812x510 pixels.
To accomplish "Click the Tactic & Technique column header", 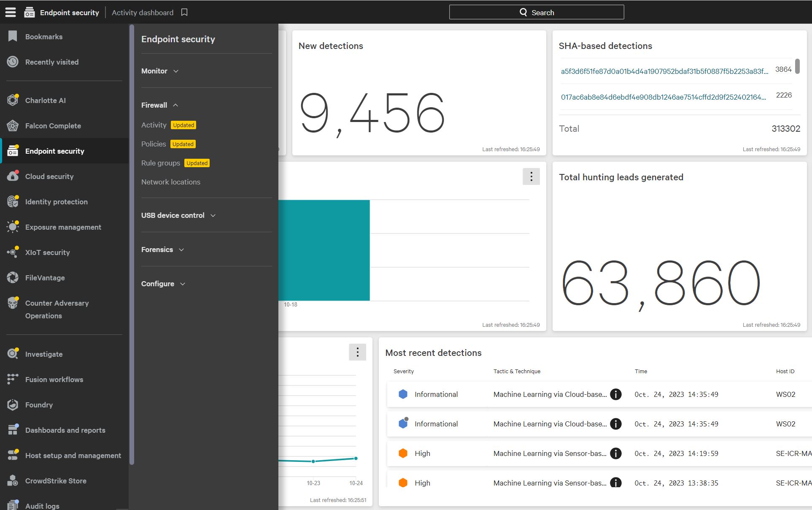I will click(x=517, y=371).
